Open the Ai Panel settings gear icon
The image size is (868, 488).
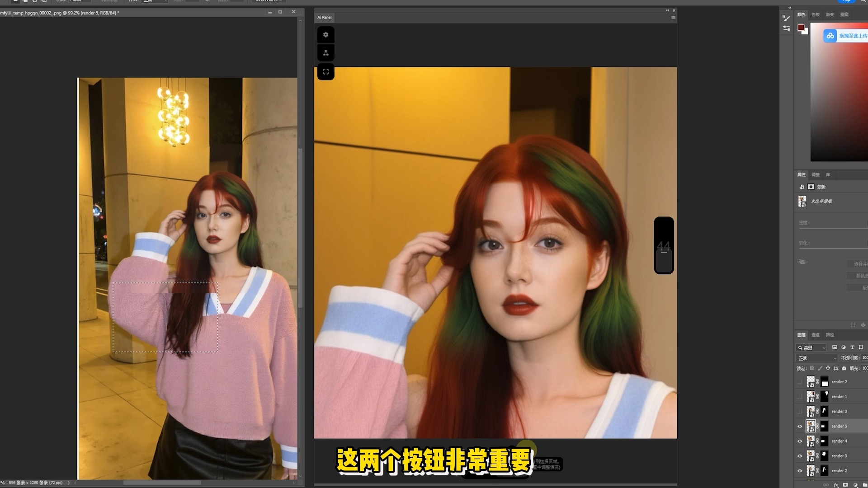point(326,35)
